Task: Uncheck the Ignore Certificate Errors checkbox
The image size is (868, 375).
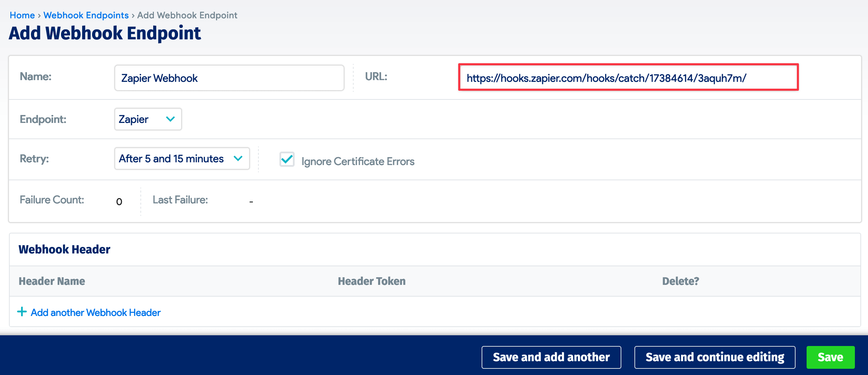Action: (287, 160)
